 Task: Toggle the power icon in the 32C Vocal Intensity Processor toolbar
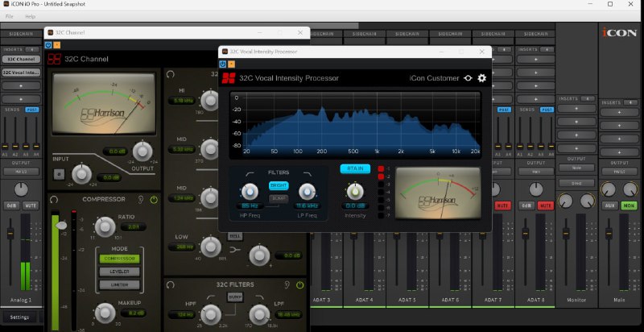tap(223, 64)
